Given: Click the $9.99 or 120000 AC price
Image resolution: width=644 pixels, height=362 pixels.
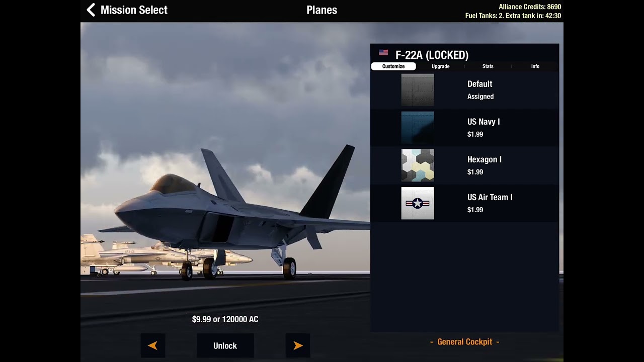Looking at the screenshot, I should [225, 319].
